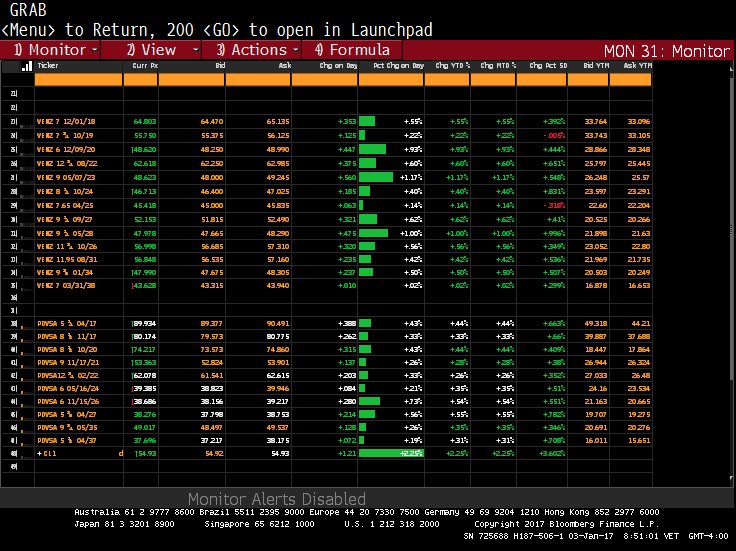Select the VENZ 10/26 bond ticker

(67, 247)
